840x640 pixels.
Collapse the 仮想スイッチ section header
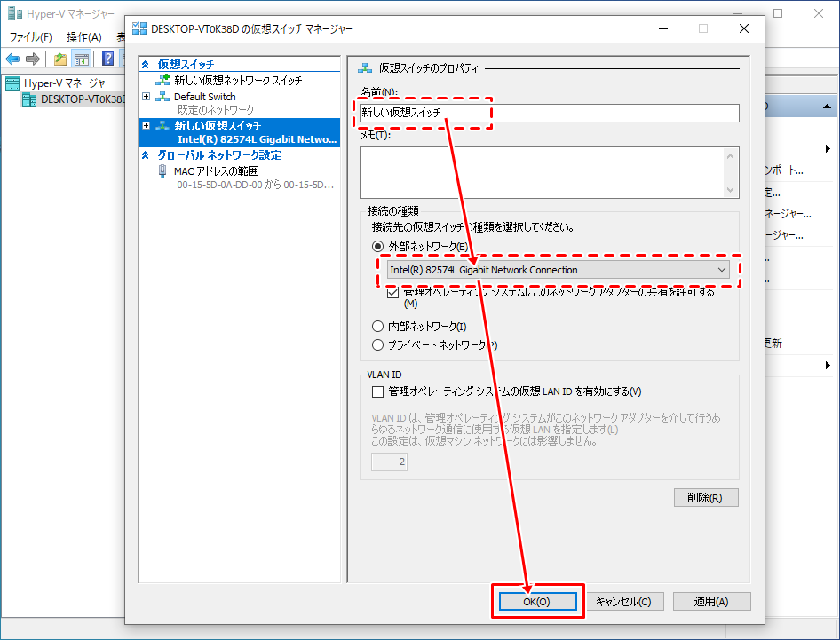[146, 65]
